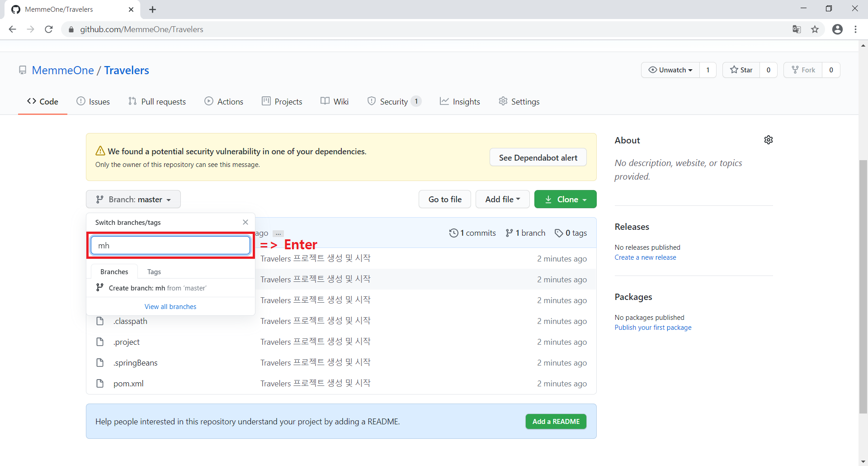The width and height of the screenshot is (868, 466).
Task: Open the Chrome profile avatar
Action: point(837,29)
